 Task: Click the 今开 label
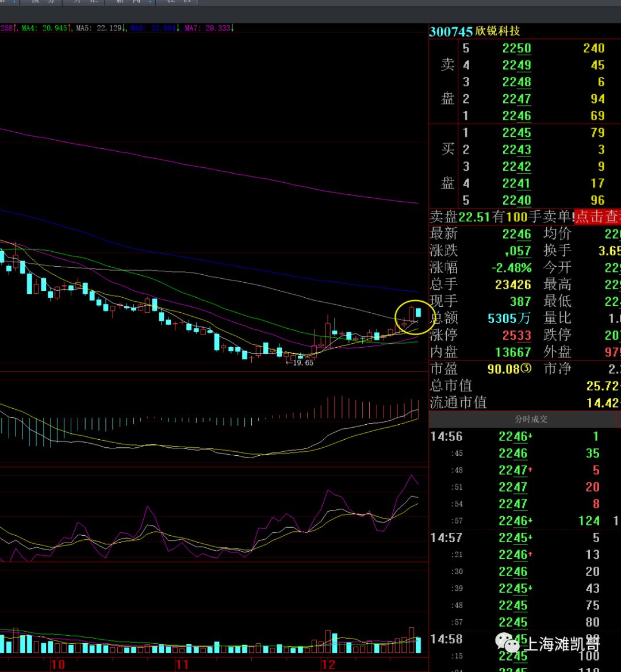[x=557, y=267]
